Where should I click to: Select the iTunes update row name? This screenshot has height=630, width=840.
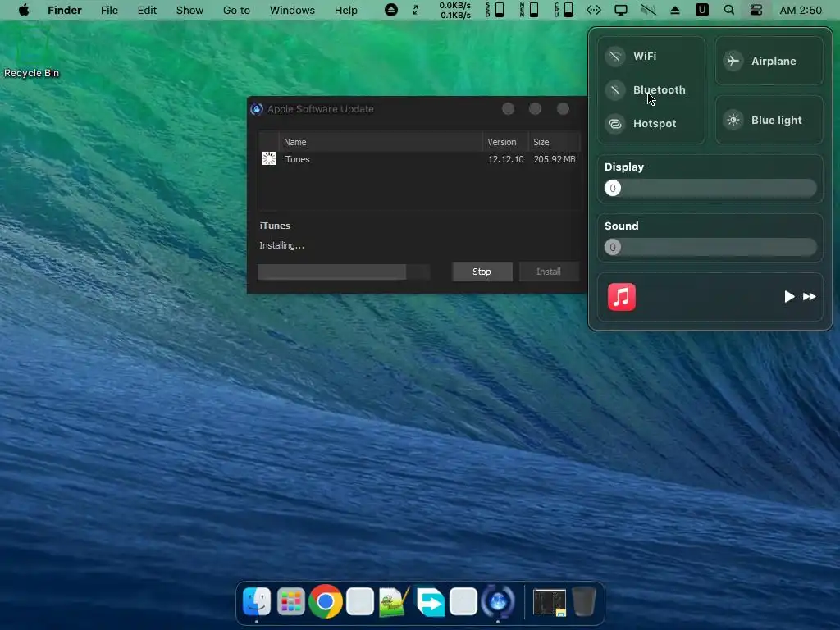pos(297,159)
